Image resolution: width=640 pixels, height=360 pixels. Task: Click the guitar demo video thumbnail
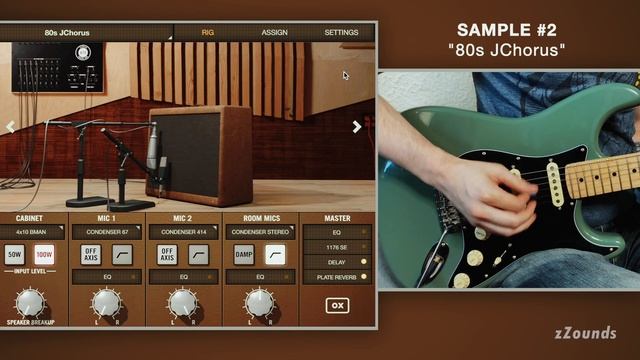point(509,180)
